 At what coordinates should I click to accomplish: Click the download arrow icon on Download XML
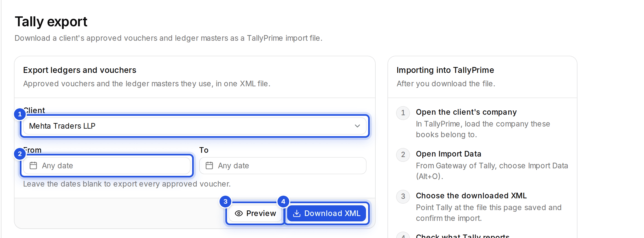[x=297, y=213]
